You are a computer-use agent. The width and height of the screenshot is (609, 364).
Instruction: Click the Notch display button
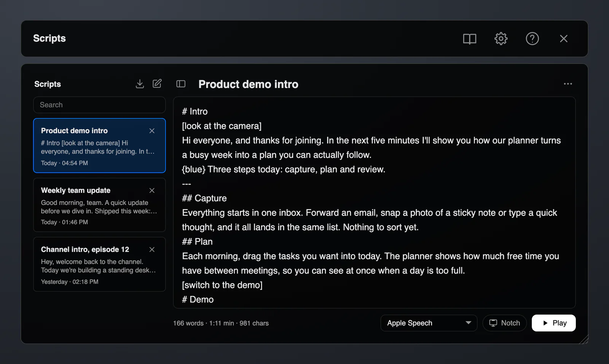[x=504, y=323]
